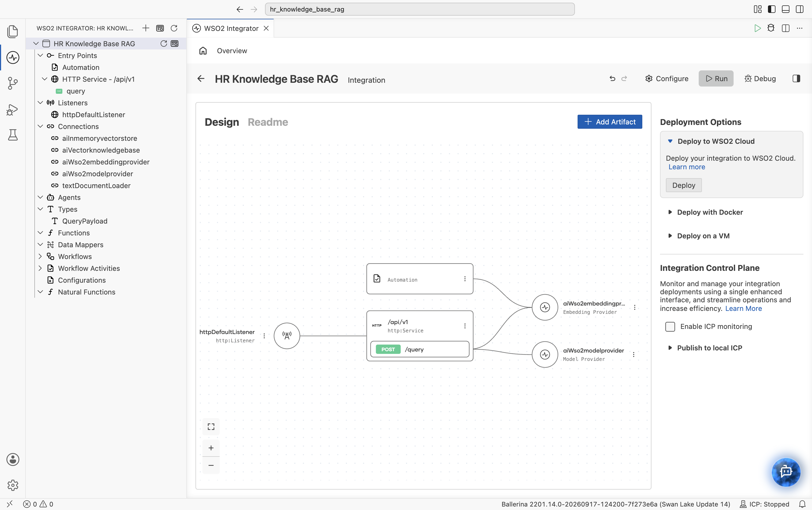Toggle the right side panel icon beside Debug
This screenshot has width=812, height=510.
click(796, 78)
